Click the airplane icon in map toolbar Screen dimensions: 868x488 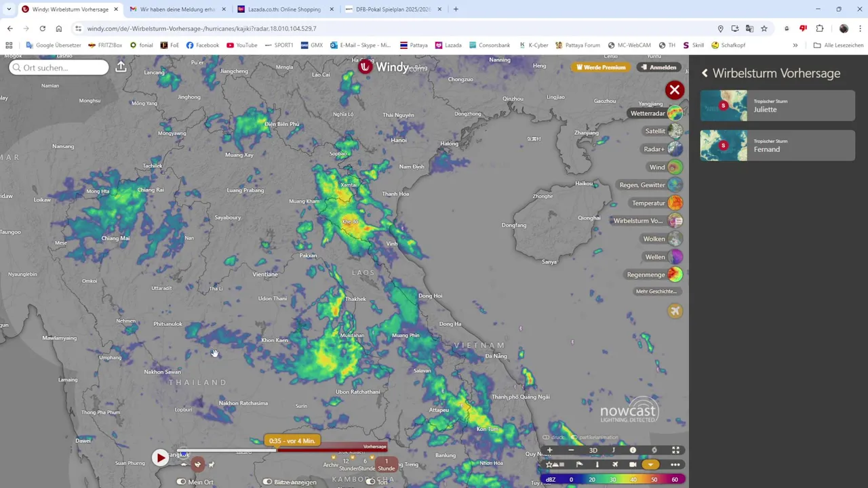coord(615,465)
